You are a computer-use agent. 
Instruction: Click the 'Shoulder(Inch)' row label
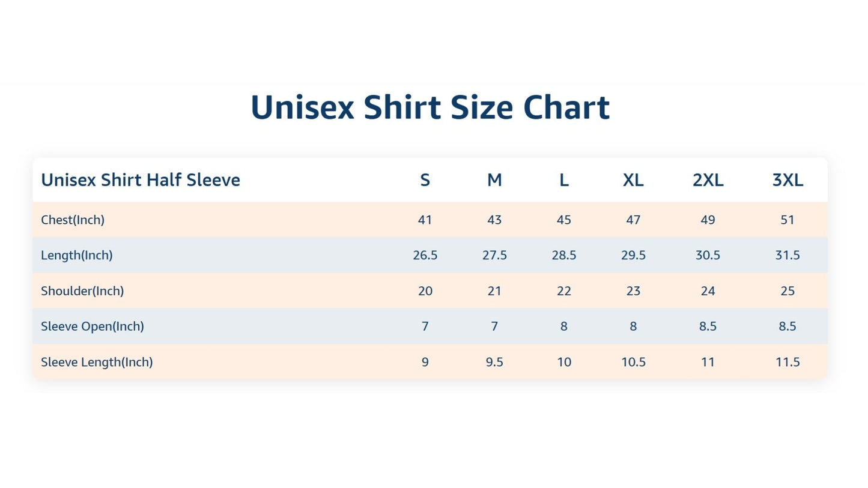tap(82, 291)
